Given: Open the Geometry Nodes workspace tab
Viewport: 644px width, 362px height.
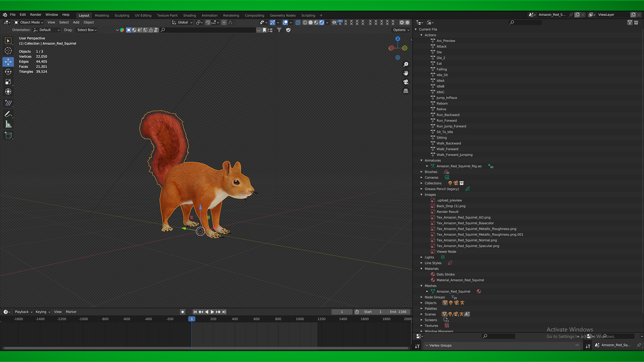Looking at the screenshot, I should point(283,15).
